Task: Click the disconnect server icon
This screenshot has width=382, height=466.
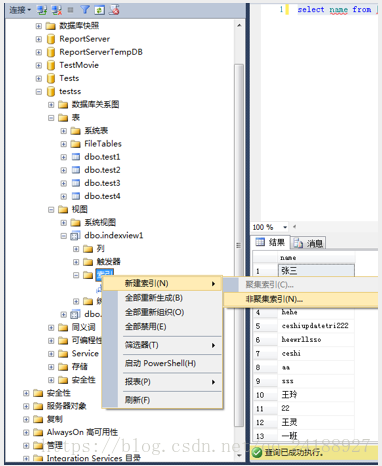Action: tap(57, 10)
